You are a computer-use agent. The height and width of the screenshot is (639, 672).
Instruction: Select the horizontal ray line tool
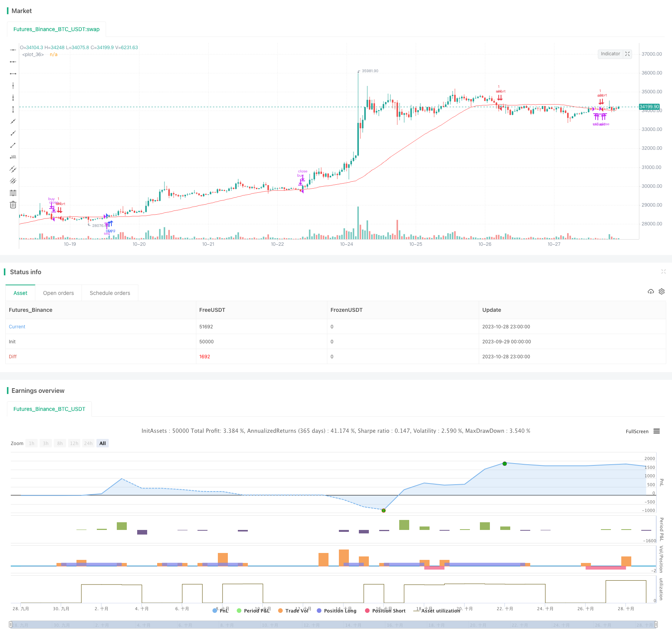[13, 62]
